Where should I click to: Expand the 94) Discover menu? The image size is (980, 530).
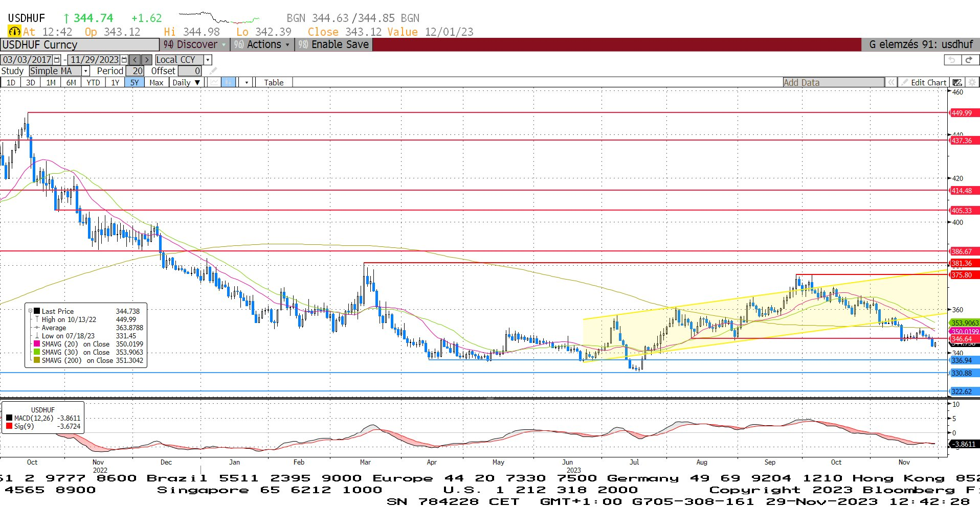[194, 44]
